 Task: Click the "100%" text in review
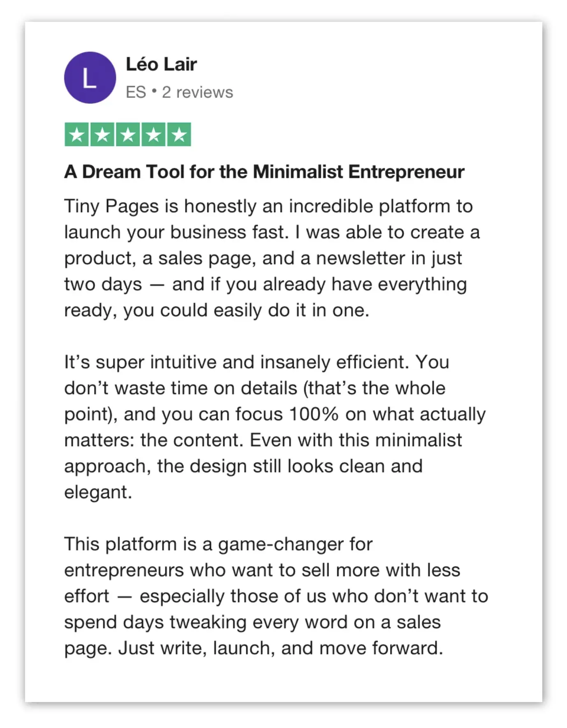tap(313, 414)
